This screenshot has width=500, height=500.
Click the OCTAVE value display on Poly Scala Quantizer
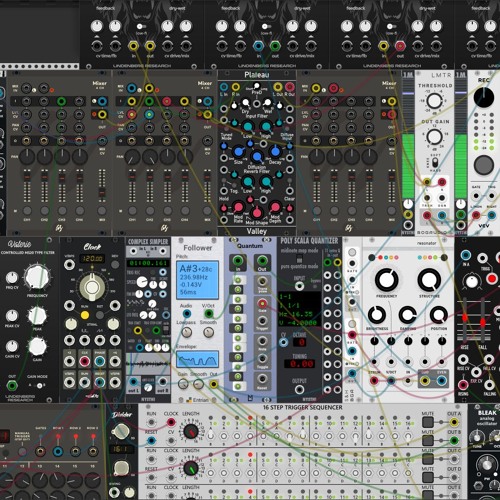click(299, 342)
